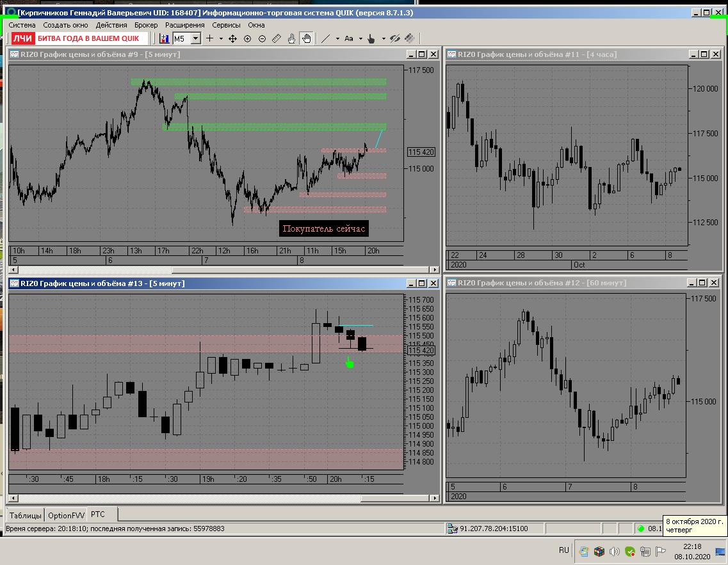The width and height of the screenshot is (728, 565).
Task: Click the ЛЧИ red logo banner
Action: (x=22, y=38)
